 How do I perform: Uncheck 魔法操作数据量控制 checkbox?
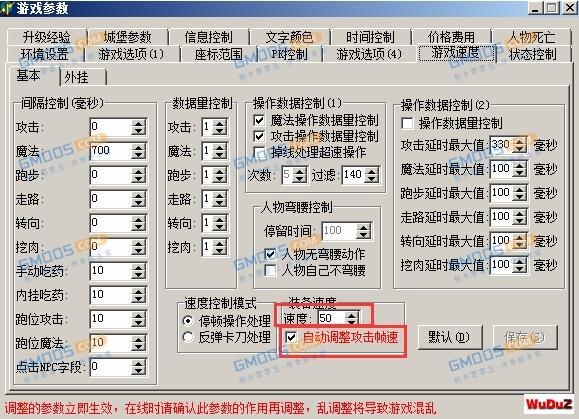coord(259,120)
